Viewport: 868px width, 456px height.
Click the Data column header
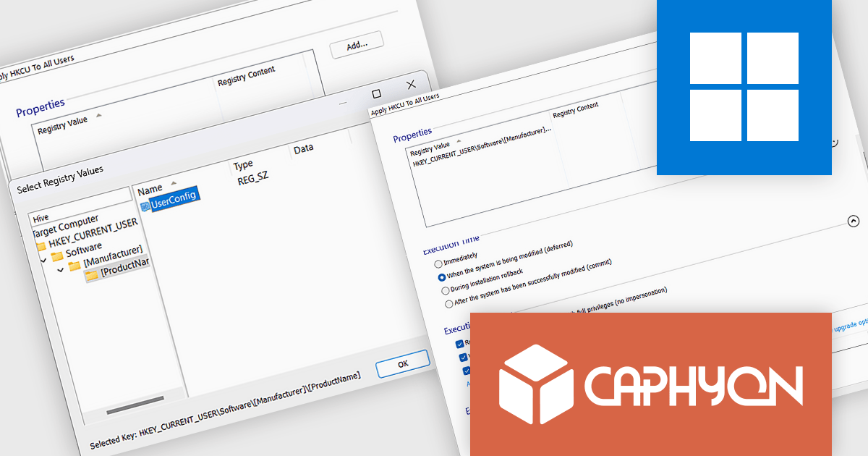pos(303,148)
